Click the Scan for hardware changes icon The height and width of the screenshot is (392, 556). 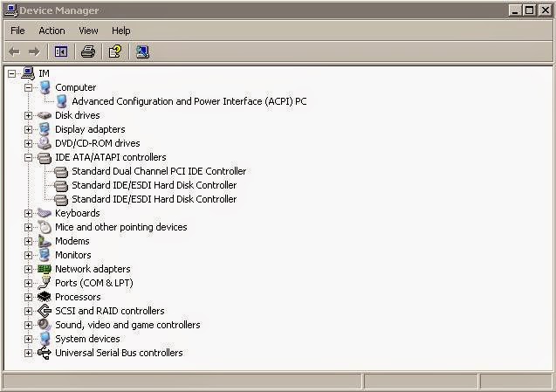click(142, 52)
